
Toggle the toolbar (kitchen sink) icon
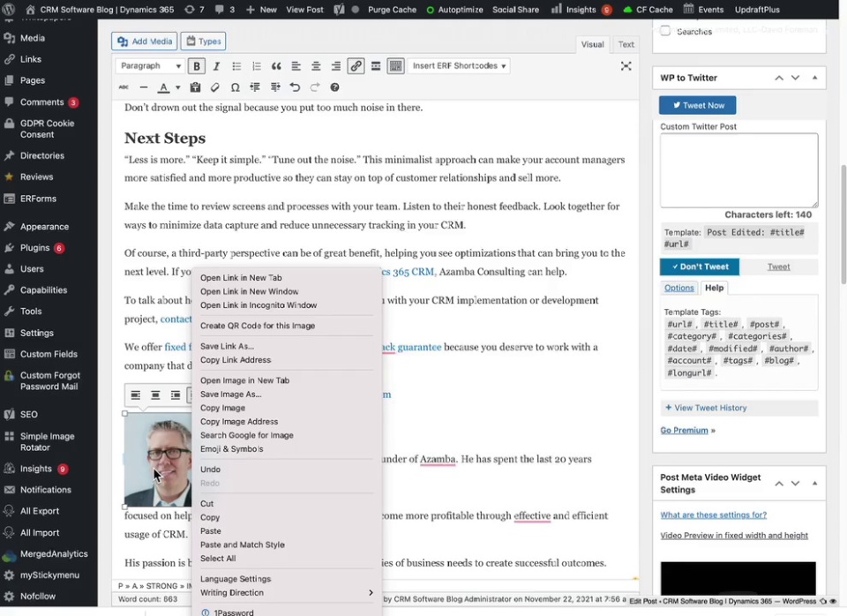(x=395, y=66)
